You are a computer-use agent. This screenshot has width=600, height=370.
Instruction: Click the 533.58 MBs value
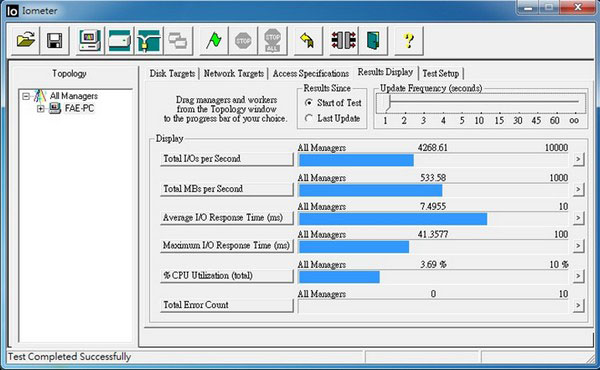(433, 178)
